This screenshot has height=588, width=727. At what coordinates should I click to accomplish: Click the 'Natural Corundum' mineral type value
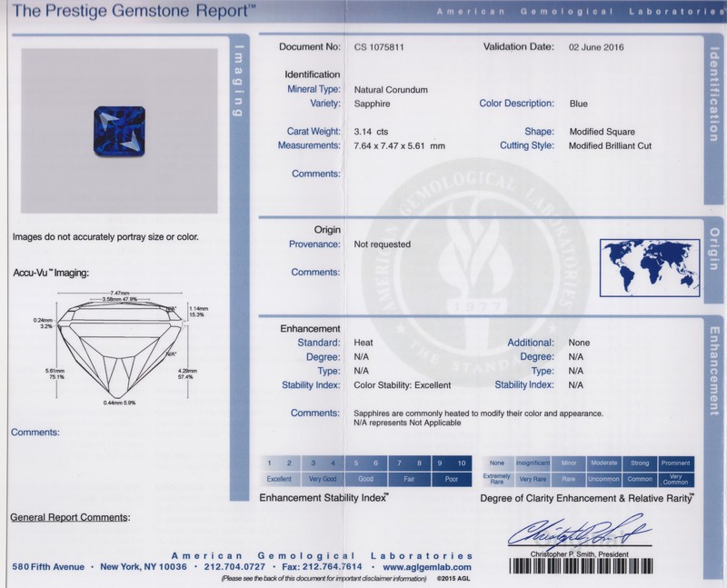point(391,89)
